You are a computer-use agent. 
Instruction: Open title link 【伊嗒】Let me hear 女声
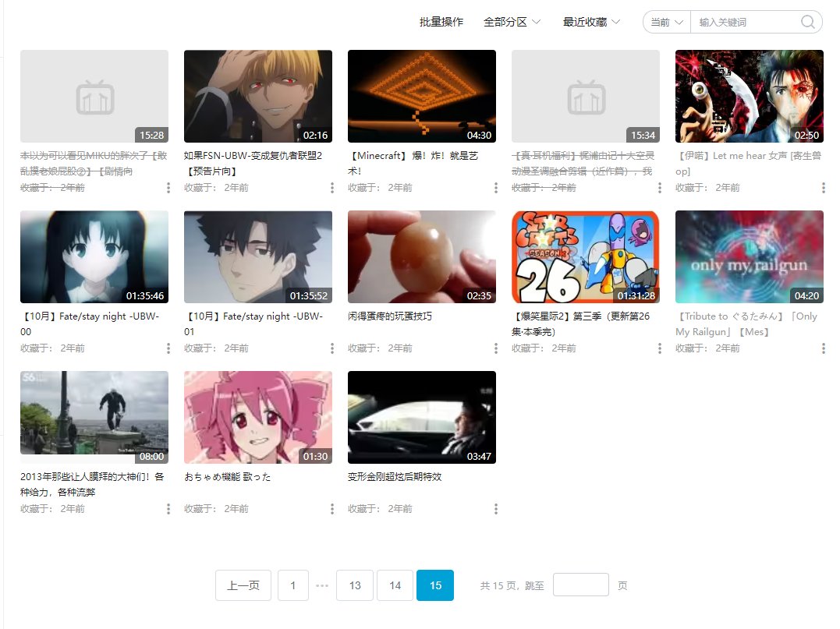coord(749,163)
